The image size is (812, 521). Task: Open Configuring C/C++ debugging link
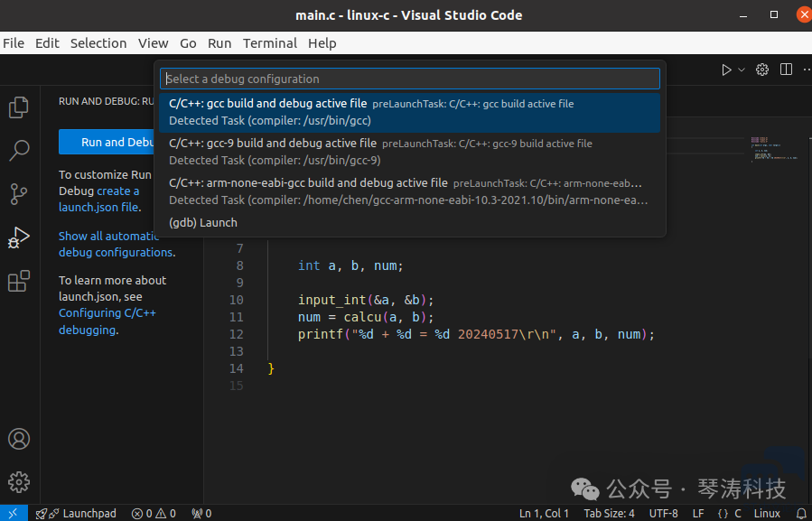[107, 321]
